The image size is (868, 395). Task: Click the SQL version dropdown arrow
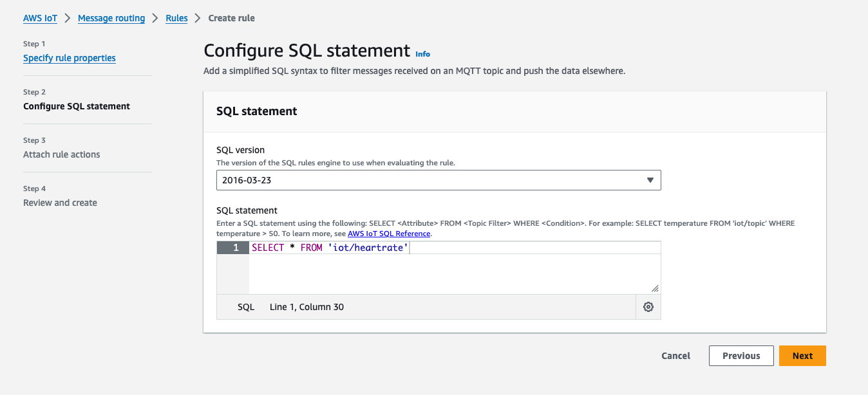point(650,181)
